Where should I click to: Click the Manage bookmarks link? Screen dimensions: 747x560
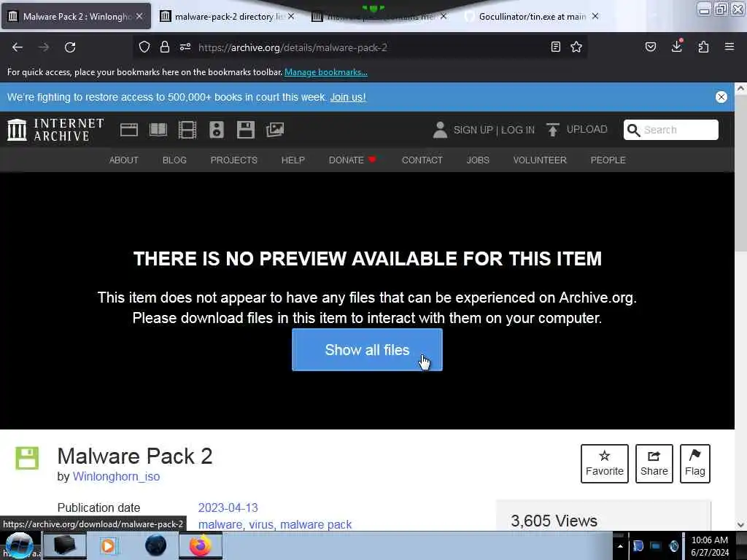(x=326, y=72)
